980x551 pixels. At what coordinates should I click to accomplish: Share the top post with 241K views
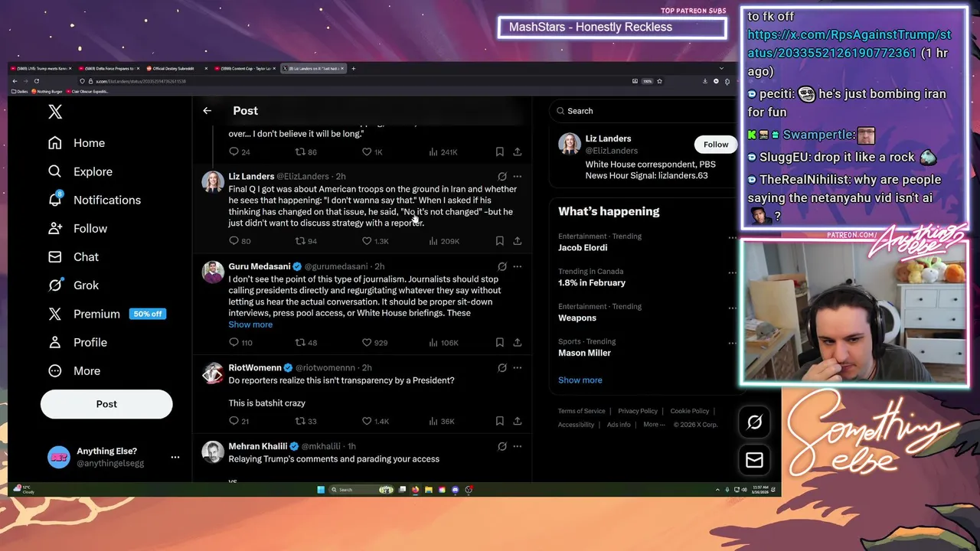point(518,152)
